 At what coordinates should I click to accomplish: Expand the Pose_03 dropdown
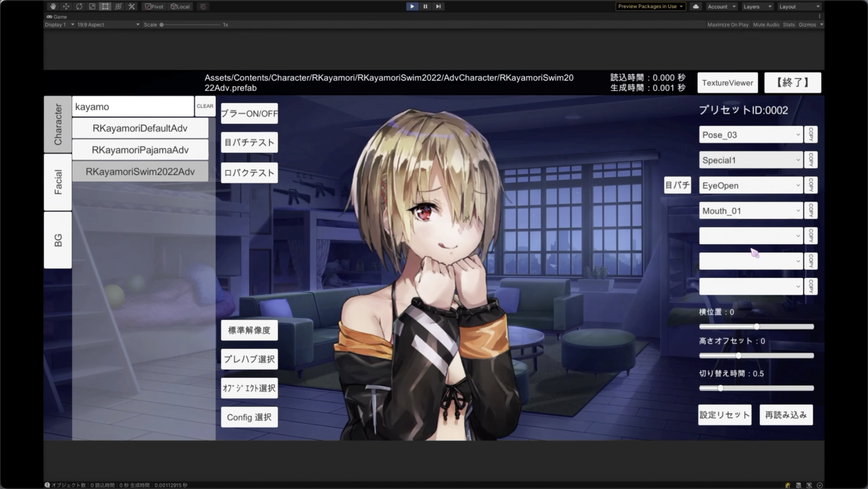[751, 135]
